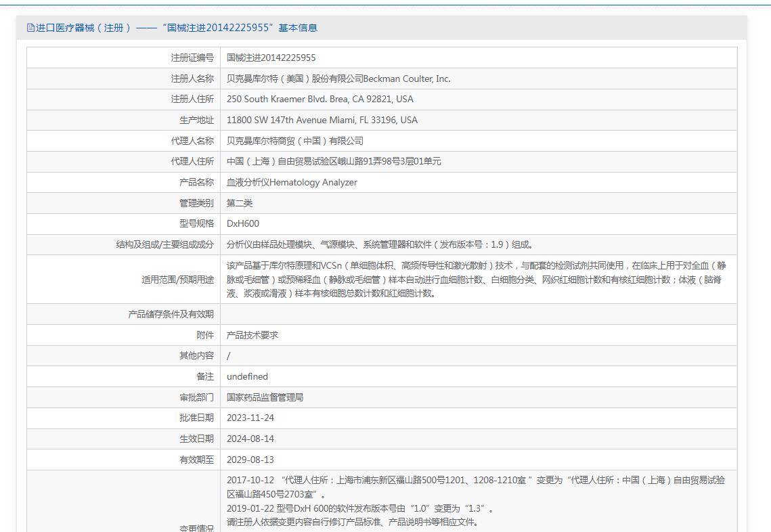
Task: Click the agent address on 峨山路91弄98号
Action: (334, 161)
